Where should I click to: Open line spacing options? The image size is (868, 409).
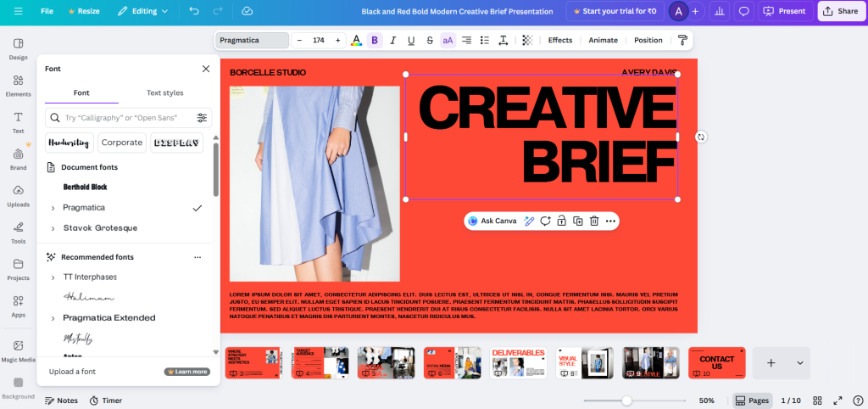point(504,40)
